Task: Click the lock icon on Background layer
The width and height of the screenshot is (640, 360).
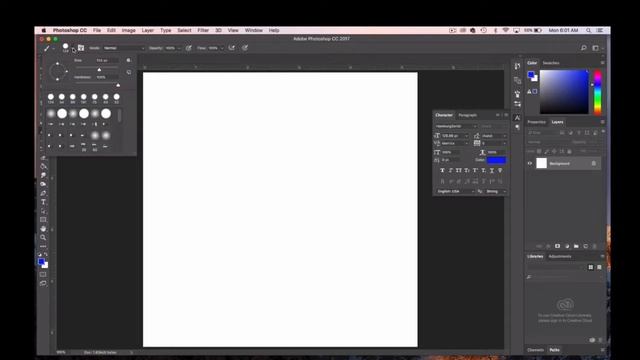Action: pyautogui.click(x=593, y=163)
